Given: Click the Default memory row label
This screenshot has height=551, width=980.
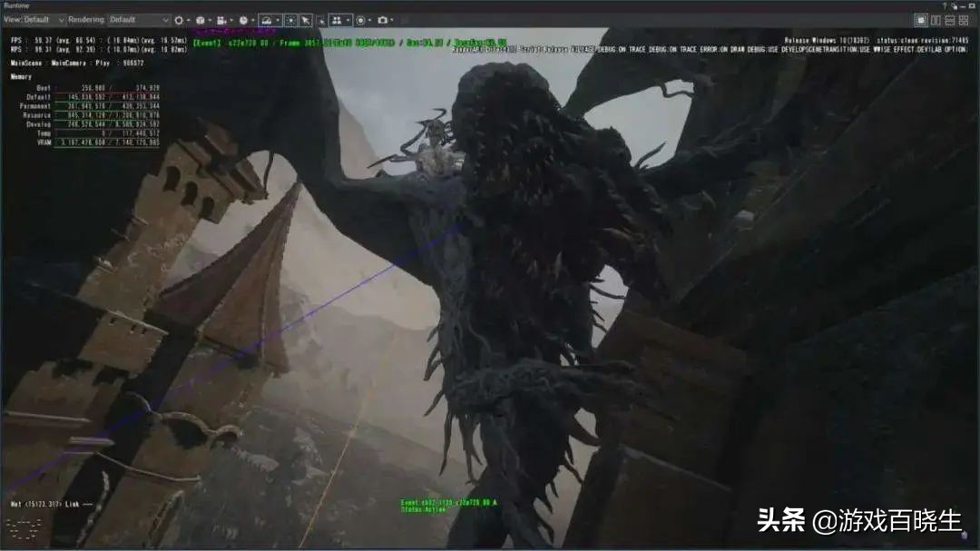Looking at the screenshot, I should coord(38,97).
